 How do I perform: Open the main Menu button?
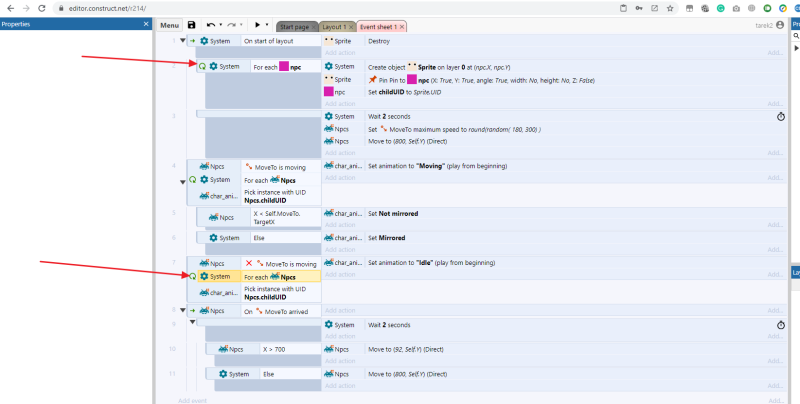[169, 26]
